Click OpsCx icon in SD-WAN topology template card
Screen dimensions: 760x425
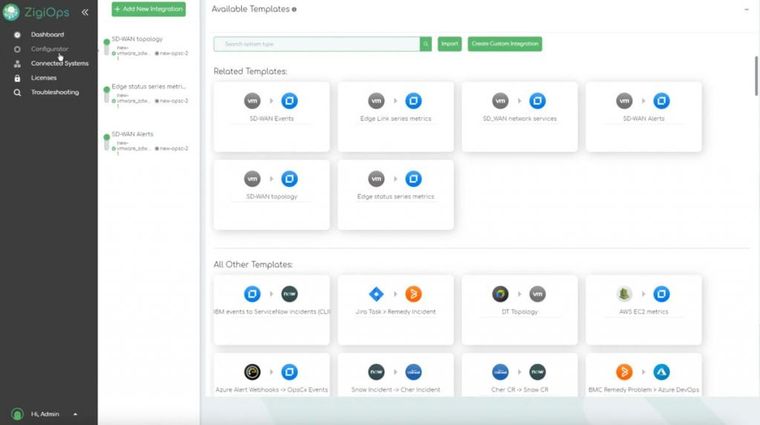coord(289,179)
